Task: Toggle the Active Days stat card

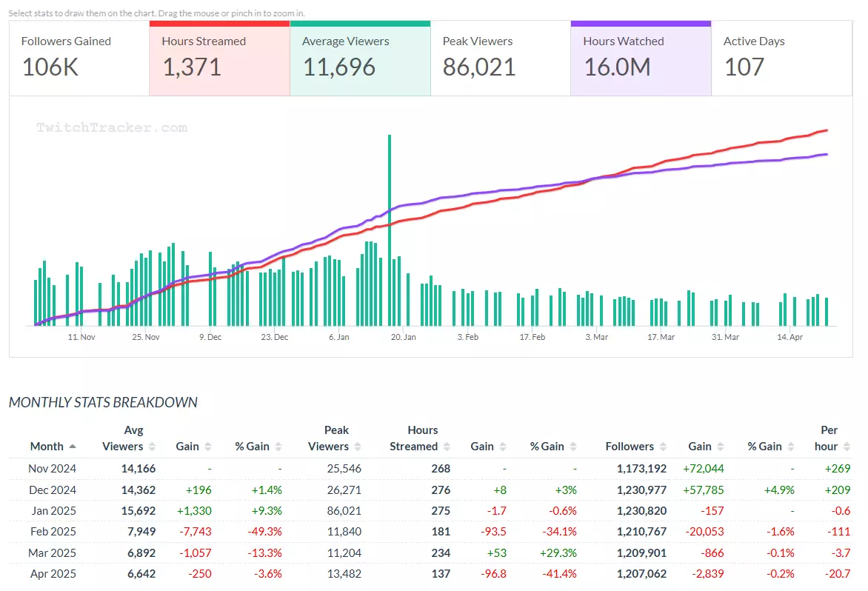Action: point(781,59)
